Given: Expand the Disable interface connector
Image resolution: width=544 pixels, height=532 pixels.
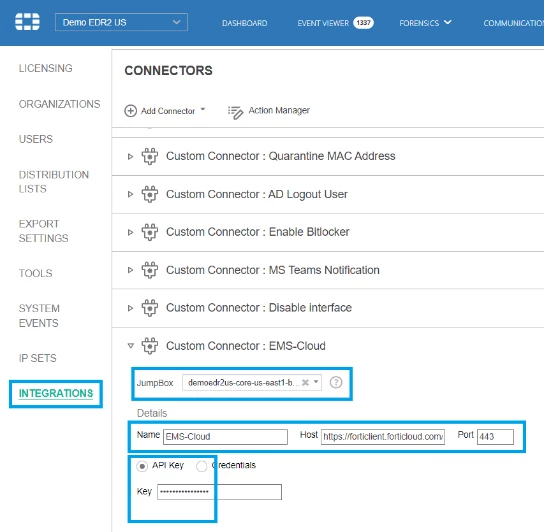Looking at the screenshot, I should pyautogui.click(x=130, y=308).
